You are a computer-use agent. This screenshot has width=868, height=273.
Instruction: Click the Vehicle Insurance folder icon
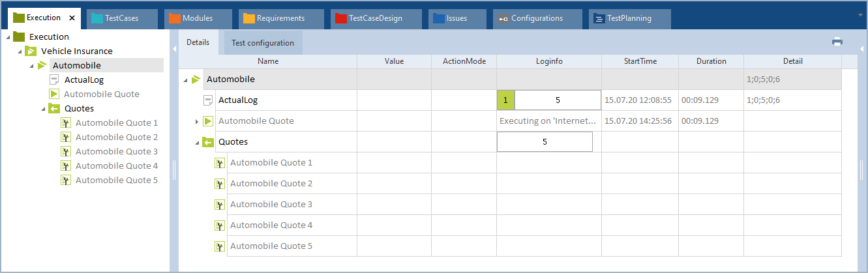pos(31,51)
